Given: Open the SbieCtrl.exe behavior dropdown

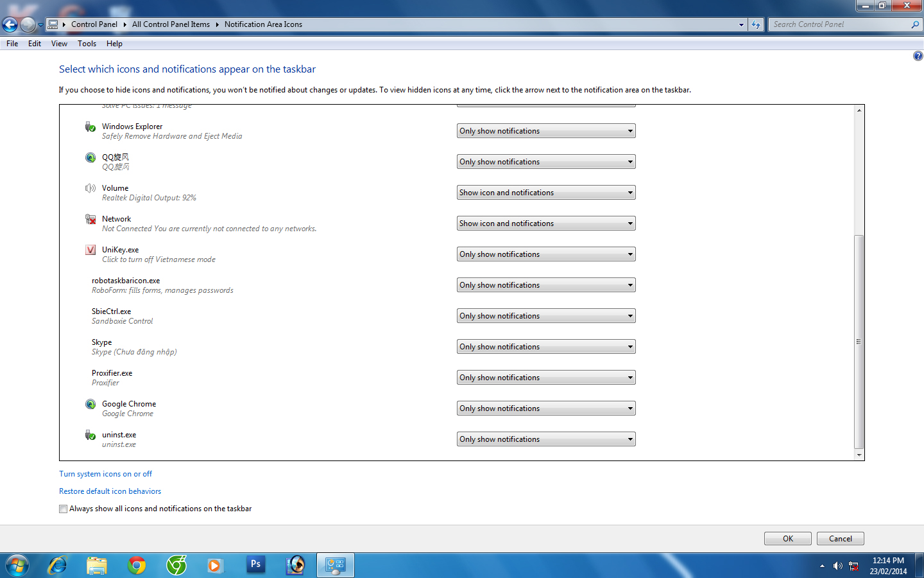Looking at the screenshot, I should (x=546, y=316).
